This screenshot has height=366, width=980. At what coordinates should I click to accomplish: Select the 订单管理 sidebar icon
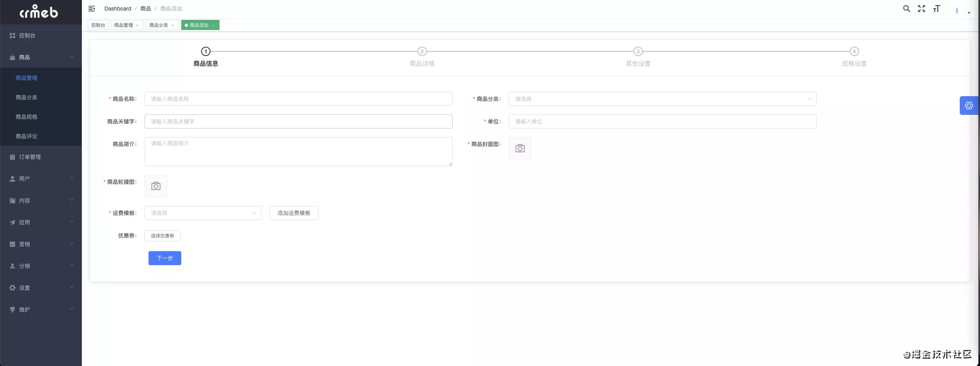pos(12,157)
